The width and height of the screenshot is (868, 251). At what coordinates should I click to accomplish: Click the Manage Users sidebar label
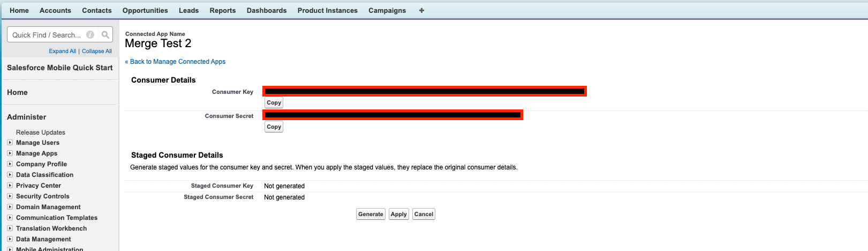[x=37, y=143]
